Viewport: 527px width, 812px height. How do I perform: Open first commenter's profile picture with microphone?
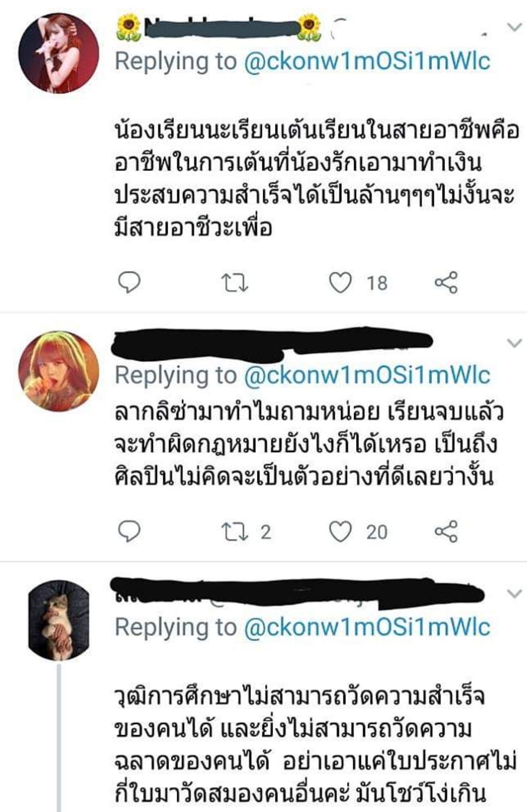pos(59,53)
